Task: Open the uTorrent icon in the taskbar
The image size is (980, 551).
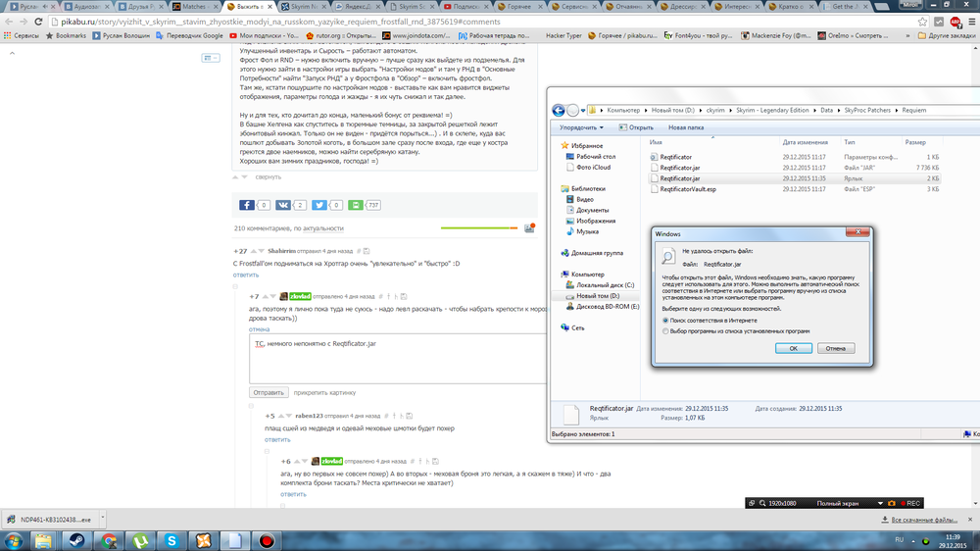Action: [x=141, y=539]
